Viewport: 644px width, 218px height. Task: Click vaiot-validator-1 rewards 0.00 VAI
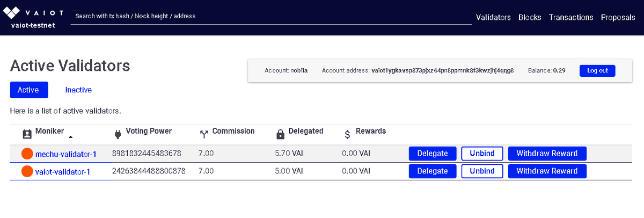pyautogui.click(x=356, y=171)
